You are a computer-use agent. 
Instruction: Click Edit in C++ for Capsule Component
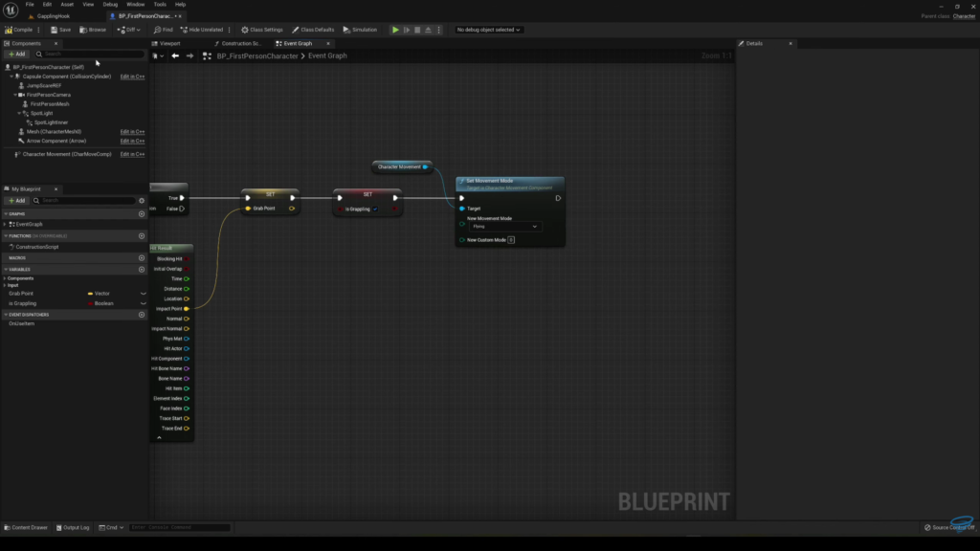tap(132, 77)
